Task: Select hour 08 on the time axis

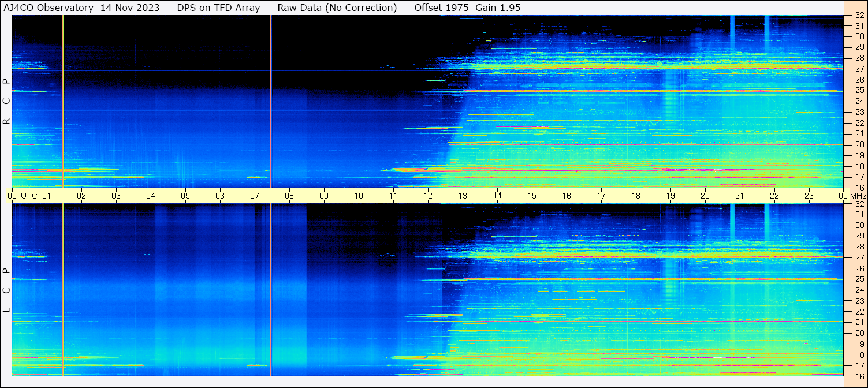Action: tap(289, 196)
